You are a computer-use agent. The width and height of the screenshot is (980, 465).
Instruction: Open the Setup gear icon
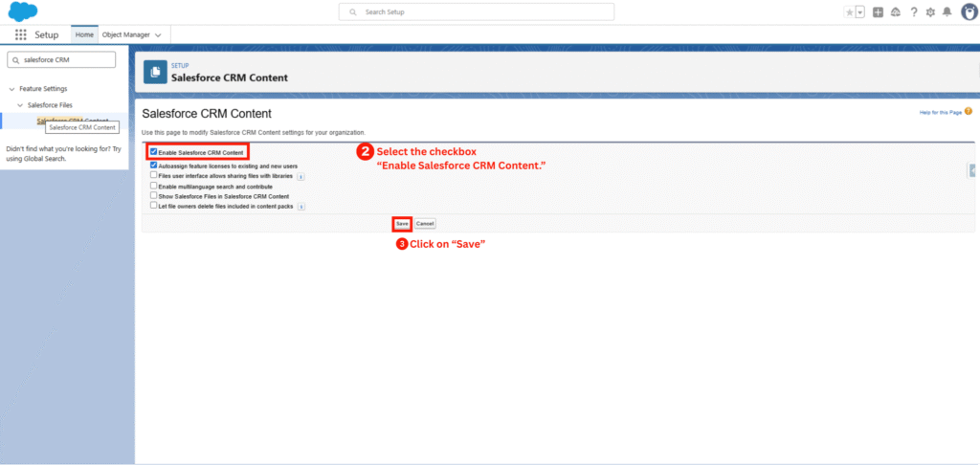[x=930, y=12]
